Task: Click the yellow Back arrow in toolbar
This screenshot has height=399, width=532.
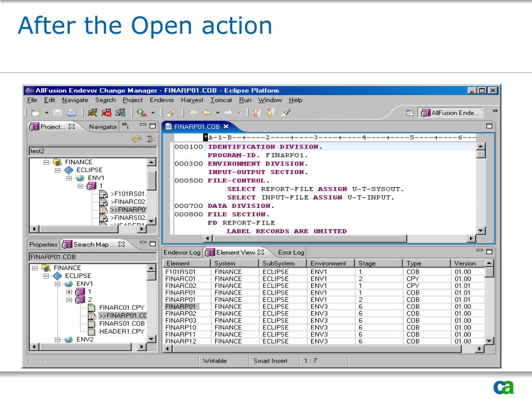Action: (207, 113)
